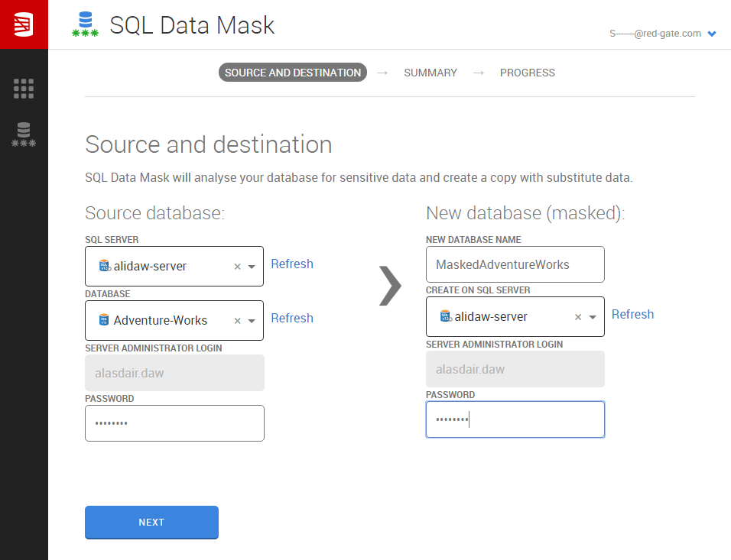
Task: Expand the Create on SQL Server dropdown
Action: [x=593, y=317]
